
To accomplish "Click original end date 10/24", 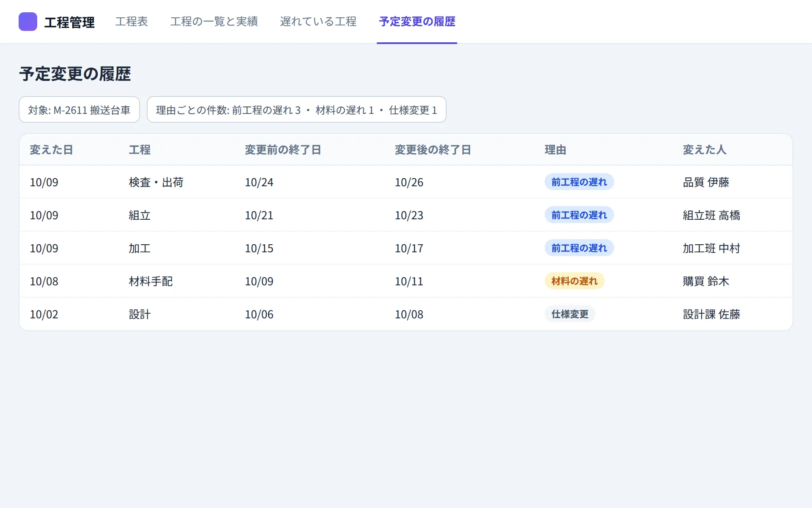I will pos(259,182).
